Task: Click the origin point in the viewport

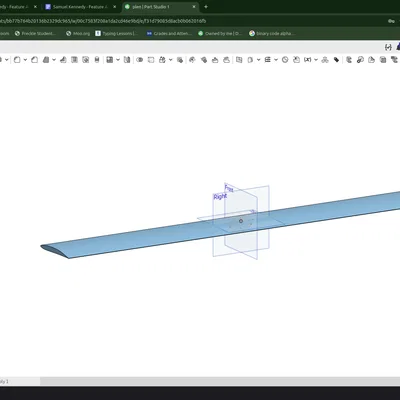Action: point(241,221)
